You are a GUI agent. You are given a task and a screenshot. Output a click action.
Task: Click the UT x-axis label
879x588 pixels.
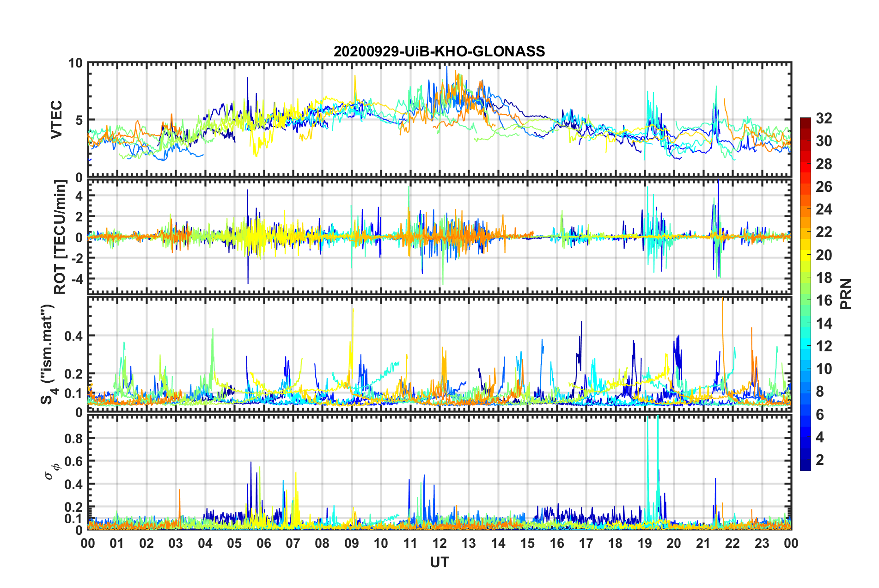(x=439, y=562)
